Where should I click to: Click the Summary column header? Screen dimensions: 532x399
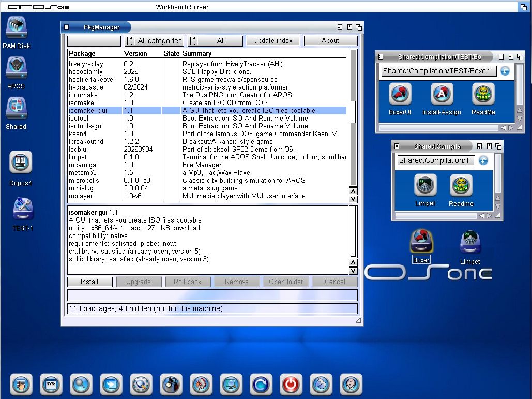[265, 54]
